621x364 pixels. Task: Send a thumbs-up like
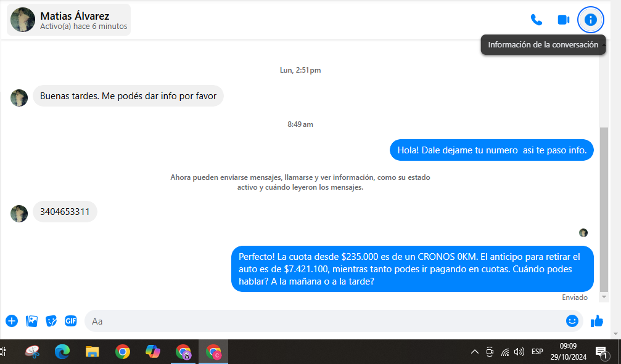point(596,321)
